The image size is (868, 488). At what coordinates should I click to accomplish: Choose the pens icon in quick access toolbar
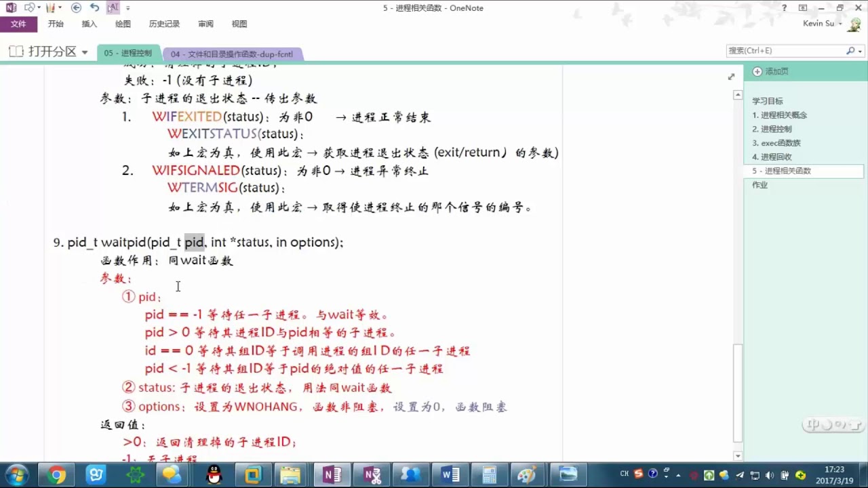point(50,7)
